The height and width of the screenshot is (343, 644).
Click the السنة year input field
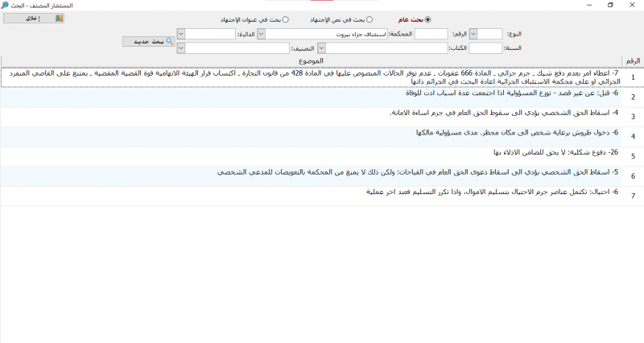click(486, 48)
